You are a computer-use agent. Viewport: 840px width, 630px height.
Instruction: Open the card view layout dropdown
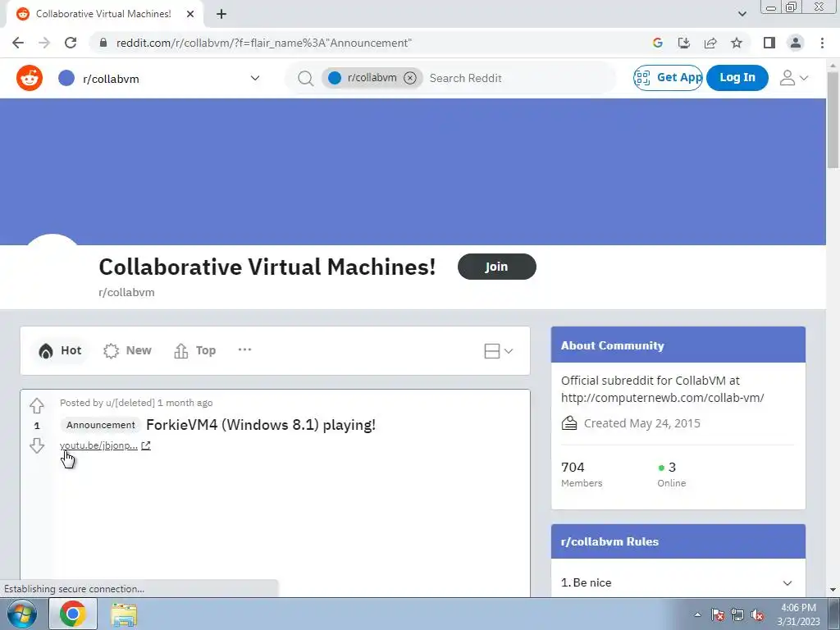click(498, 351)
